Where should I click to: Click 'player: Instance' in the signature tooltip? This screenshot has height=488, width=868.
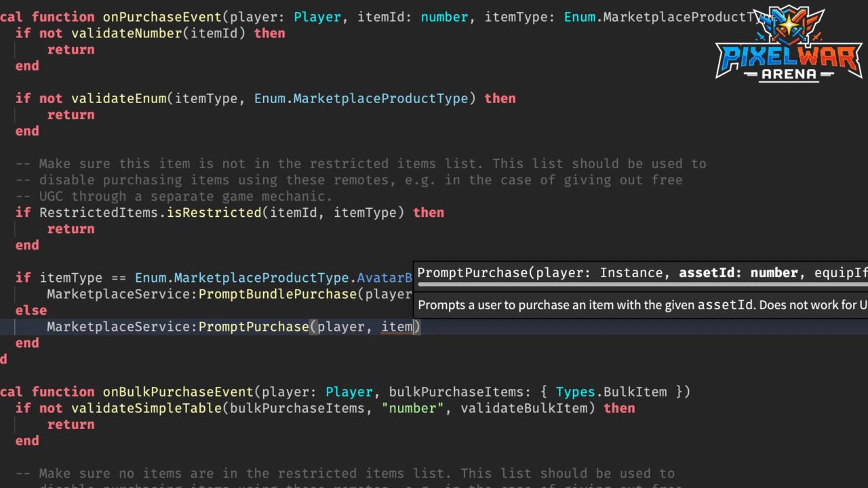pyautogui.click(x=599, y=273)
